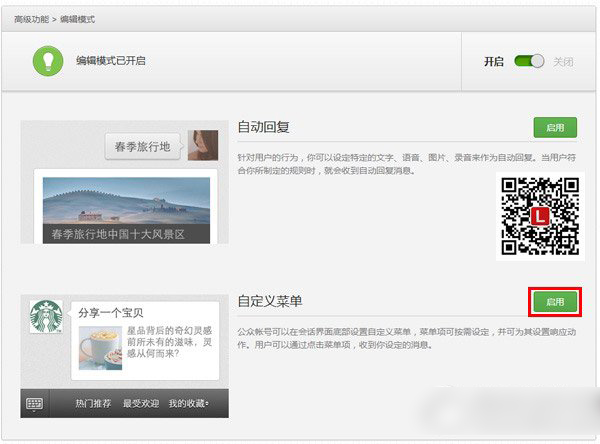Click the keyboard icon in the menu preview

click(x=34, y=403)
